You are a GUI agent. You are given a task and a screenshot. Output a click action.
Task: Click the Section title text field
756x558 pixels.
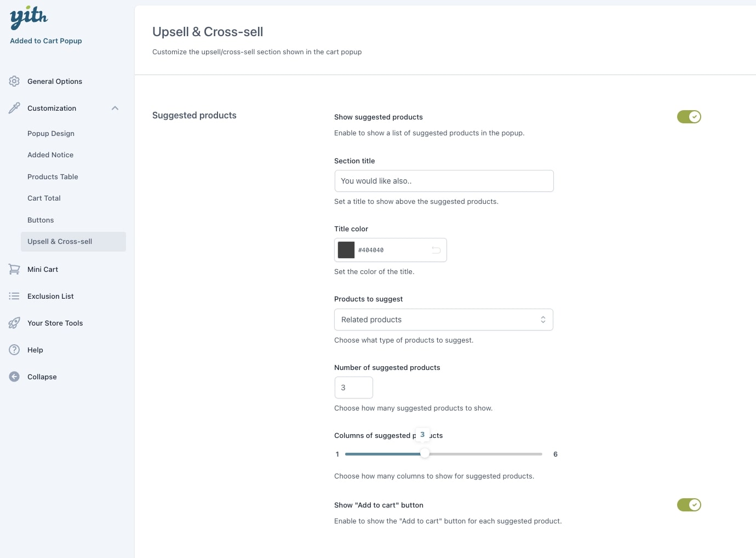tap(444, 181)
